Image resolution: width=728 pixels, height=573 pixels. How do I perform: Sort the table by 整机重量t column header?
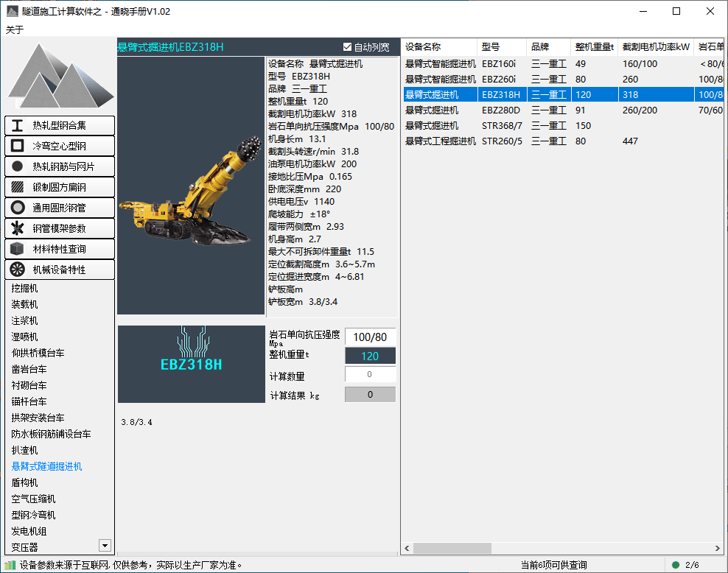(595, 47)
